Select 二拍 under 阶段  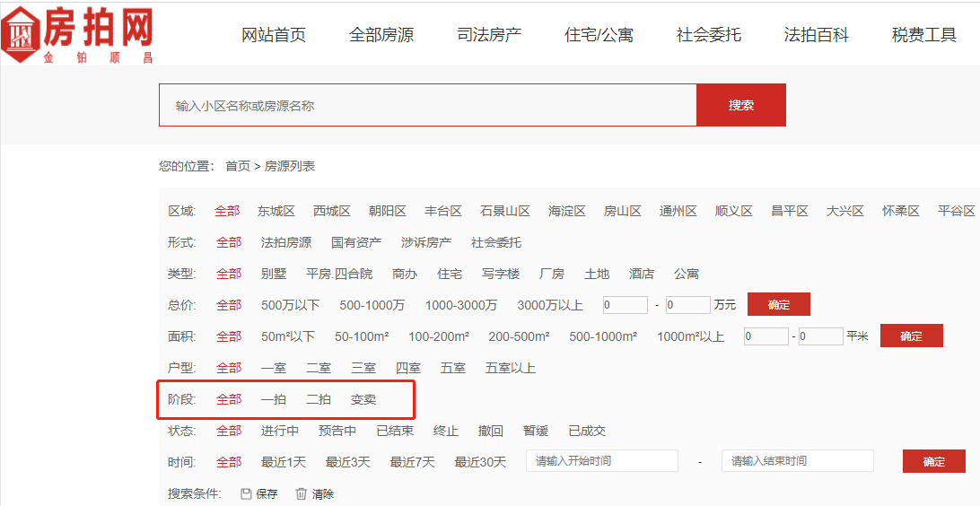coord(319,399)
